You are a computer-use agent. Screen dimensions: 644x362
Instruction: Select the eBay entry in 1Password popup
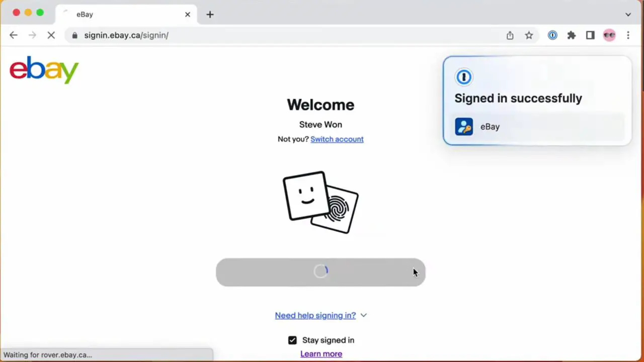pos(537,127)
